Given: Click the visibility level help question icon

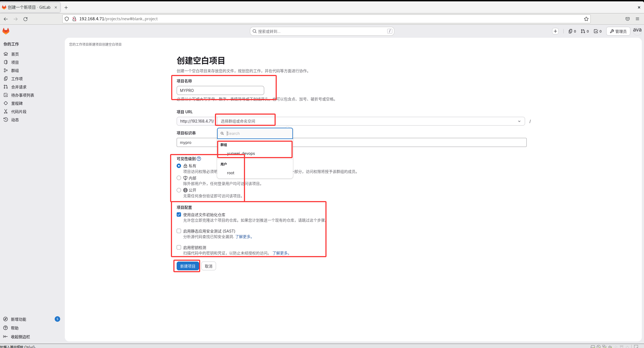Looking at the screenshot, I should (x=199, y=159).
